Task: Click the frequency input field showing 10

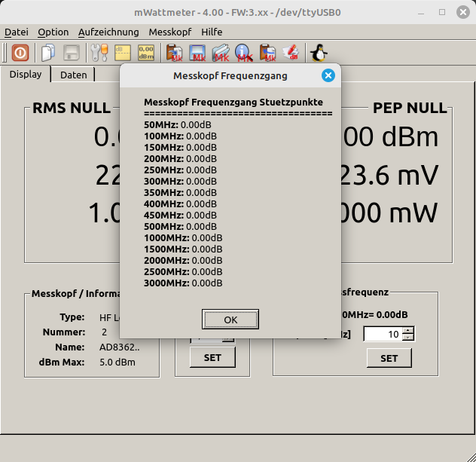Action: pyautogui.click(x=382, y=334)
